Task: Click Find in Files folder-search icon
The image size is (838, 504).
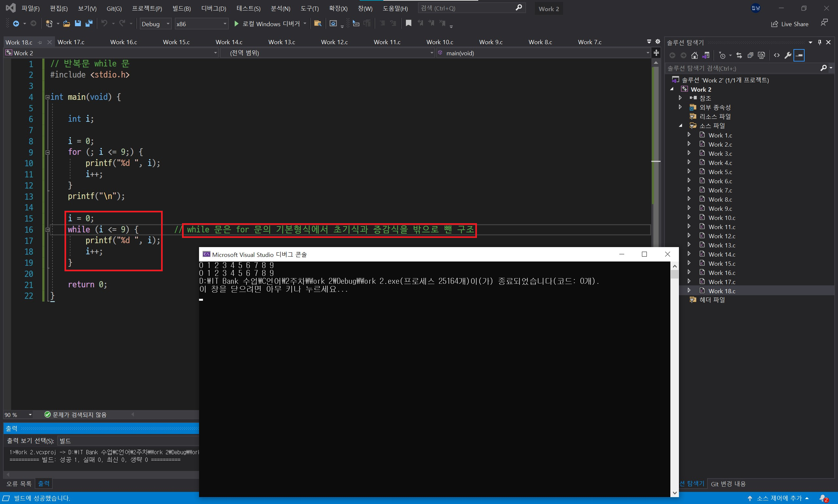Action: 318,24
